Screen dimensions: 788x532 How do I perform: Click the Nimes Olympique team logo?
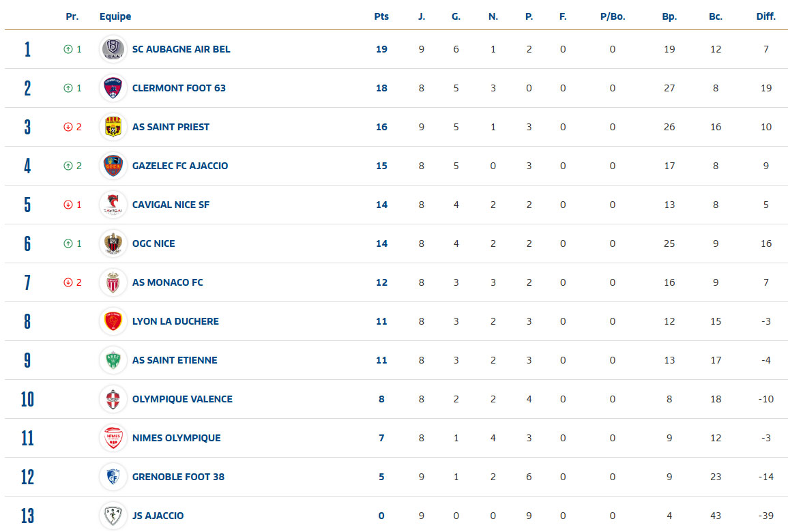tap(113, 438)
